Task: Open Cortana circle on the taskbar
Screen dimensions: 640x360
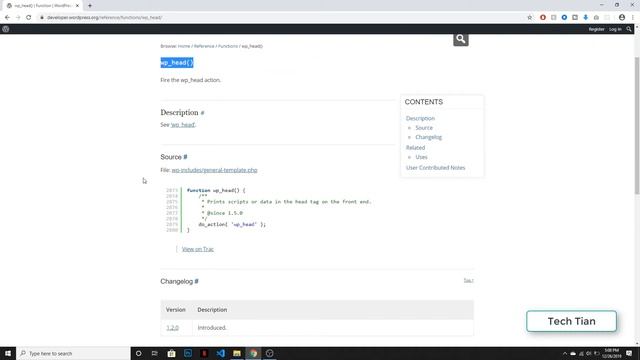Action: point(138,353)
